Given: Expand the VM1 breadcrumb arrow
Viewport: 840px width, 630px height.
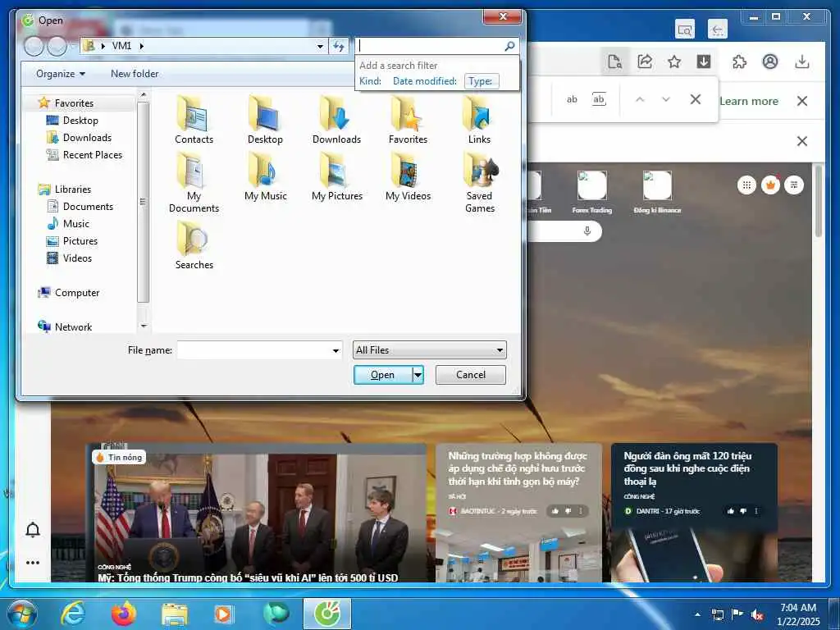Looking at the screenshot, I should click(141, 46).
